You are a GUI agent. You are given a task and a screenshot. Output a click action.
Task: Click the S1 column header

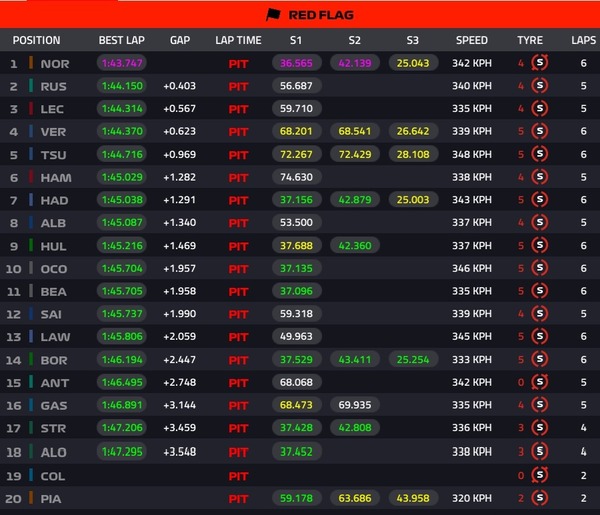296,40
